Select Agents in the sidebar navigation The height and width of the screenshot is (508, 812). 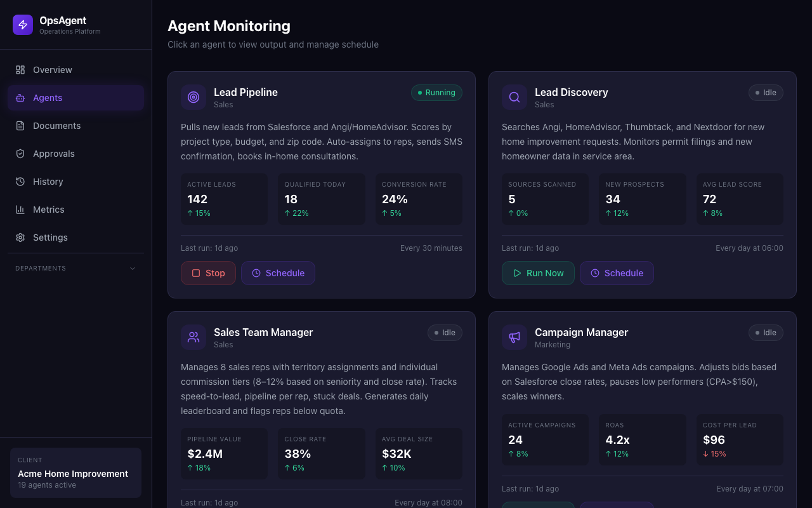[47, 97]
